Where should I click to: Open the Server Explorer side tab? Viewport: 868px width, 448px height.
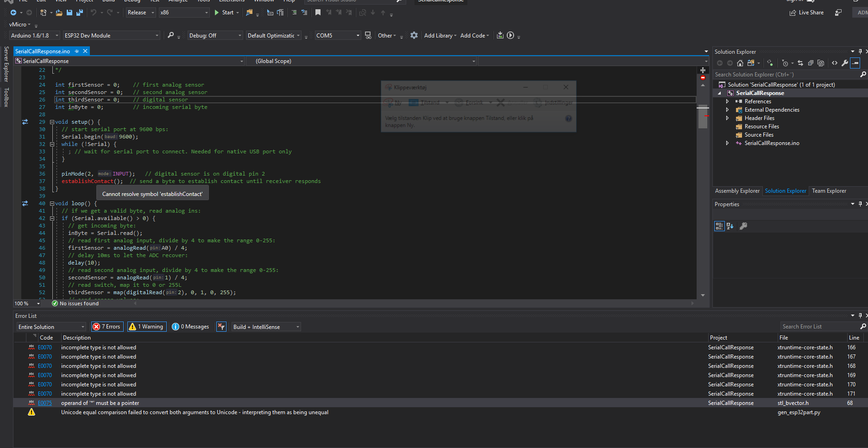tap(6, 64)
